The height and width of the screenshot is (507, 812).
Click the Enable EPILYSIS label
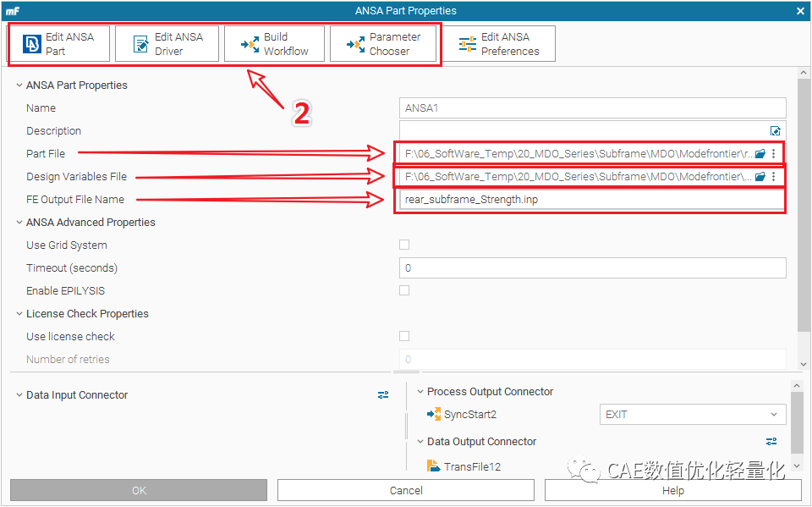[x=65, y=291]
